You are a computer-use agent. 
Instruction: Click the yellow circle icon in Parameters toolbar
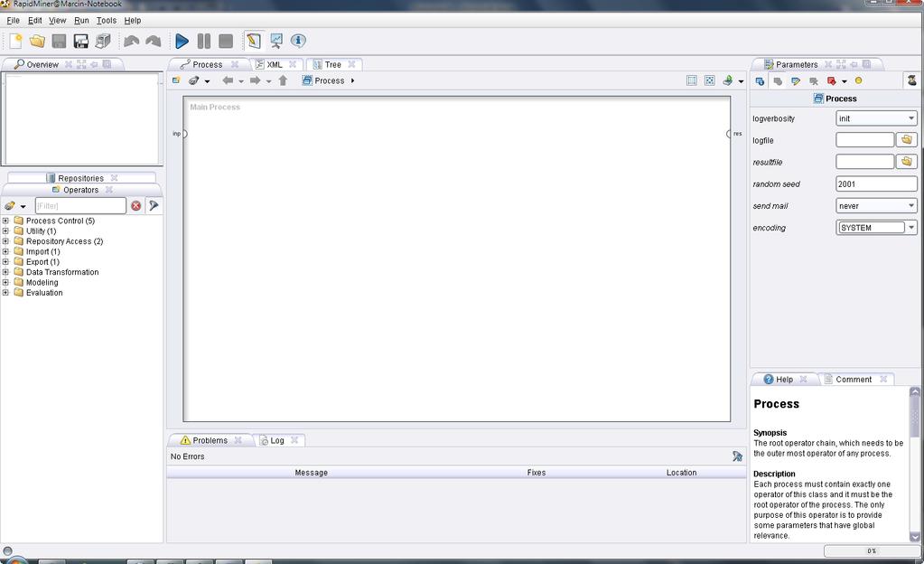(x=859, y=80)
